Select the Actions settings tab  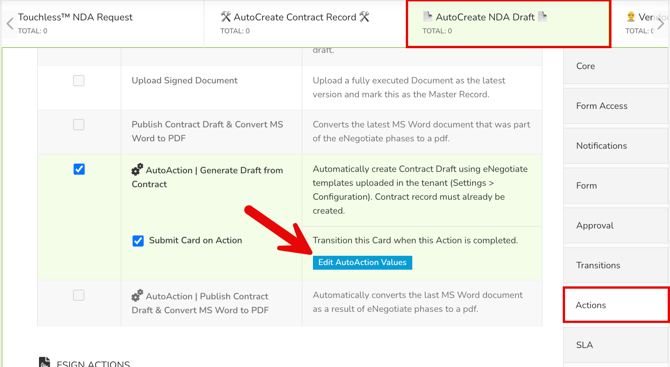click(x=616, y=305)
